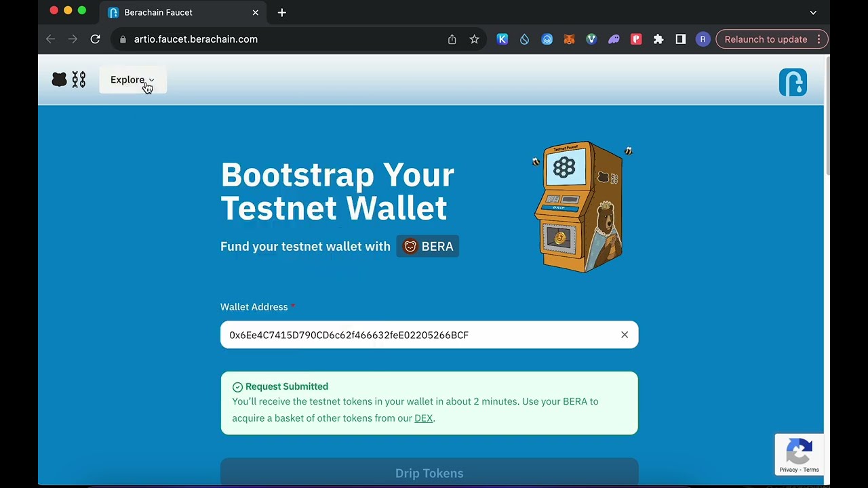Image resolution: width=868 pixels, height=488 pixels.
Task: Share this page icon
Action: coord(452,39)
